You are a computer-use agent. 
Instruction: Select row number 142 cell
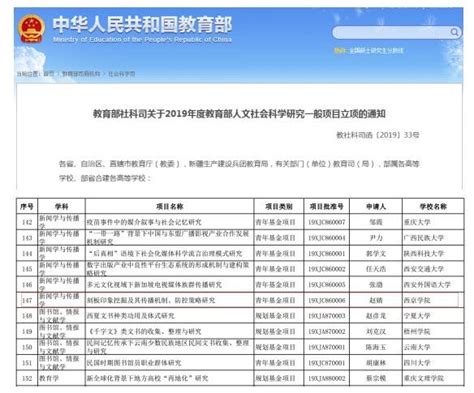point(27,222)
